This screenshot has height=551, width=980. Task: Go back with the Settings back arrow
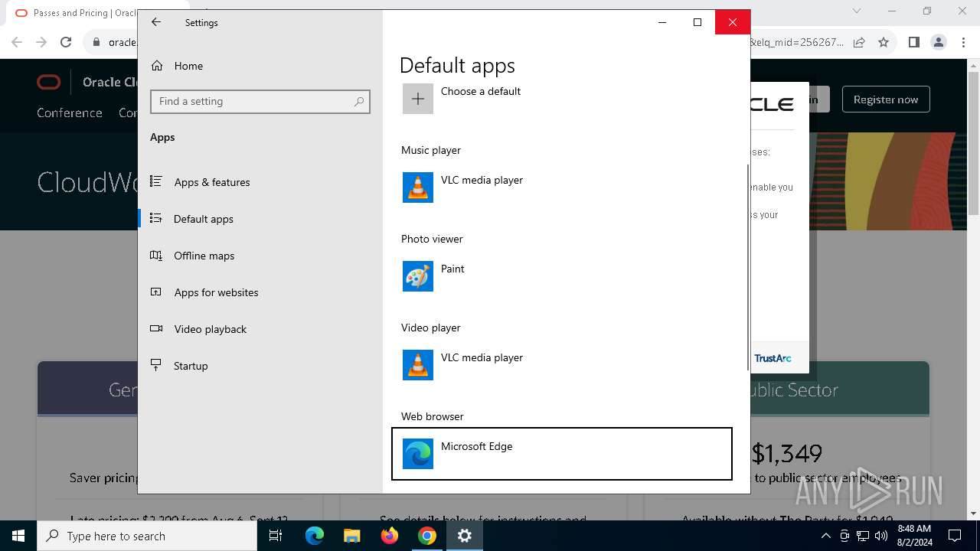click(x=156, y=22)
